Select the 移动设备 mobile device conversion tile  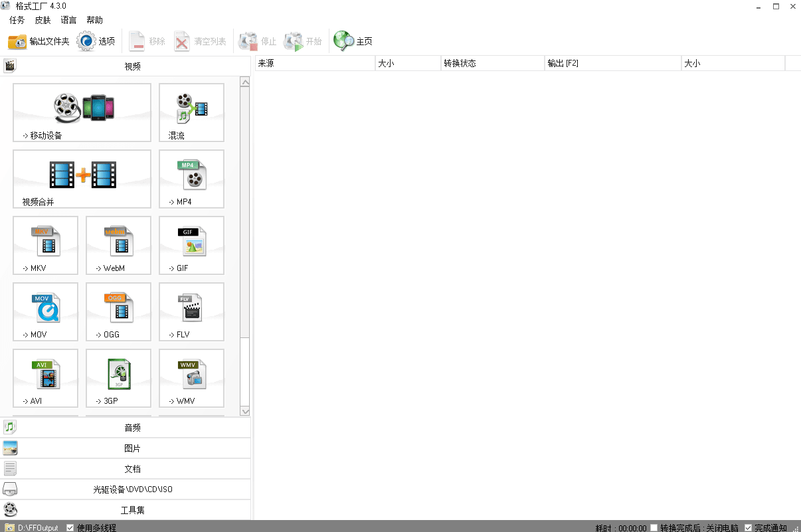click(82, 112)
